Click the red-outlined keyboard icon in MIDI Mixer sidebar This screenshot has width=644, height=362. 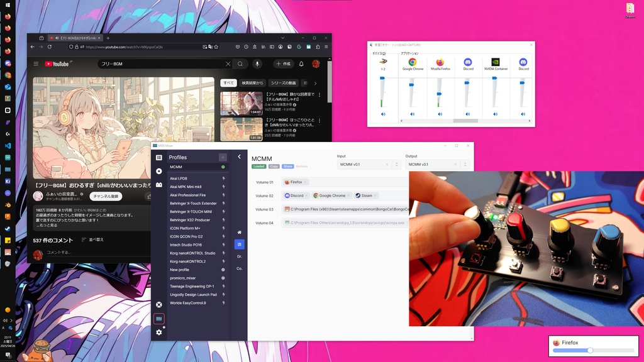pyautogui.click(x=159, y=319)
